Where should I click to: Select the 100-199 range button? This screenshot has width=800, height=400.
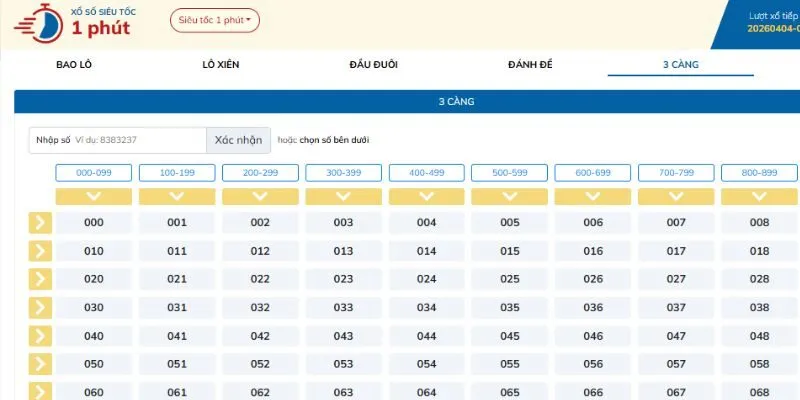point(177,173)
